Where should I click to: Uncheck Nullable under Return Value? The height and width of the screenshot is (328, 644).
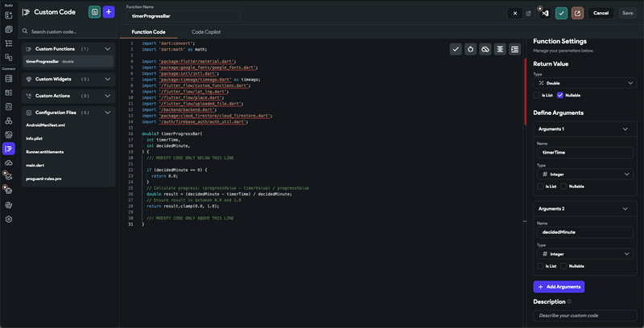click(560, 95)
